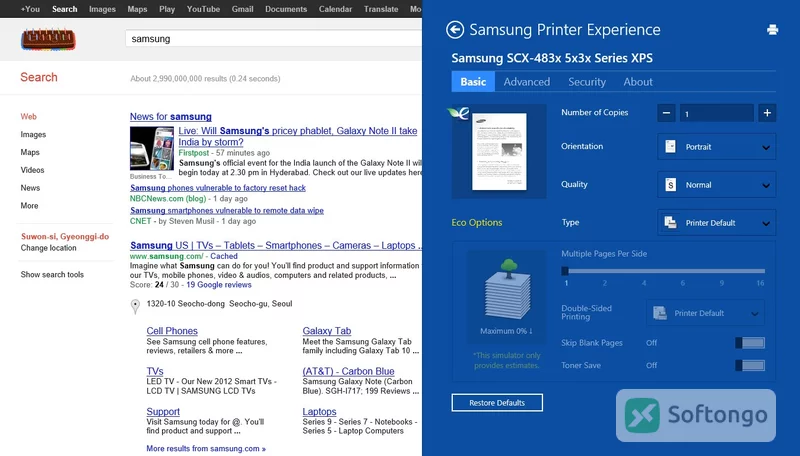The image size is (800, 456).
Task: Open the Orientation Portrait dropdown
Action: point(716,147)
